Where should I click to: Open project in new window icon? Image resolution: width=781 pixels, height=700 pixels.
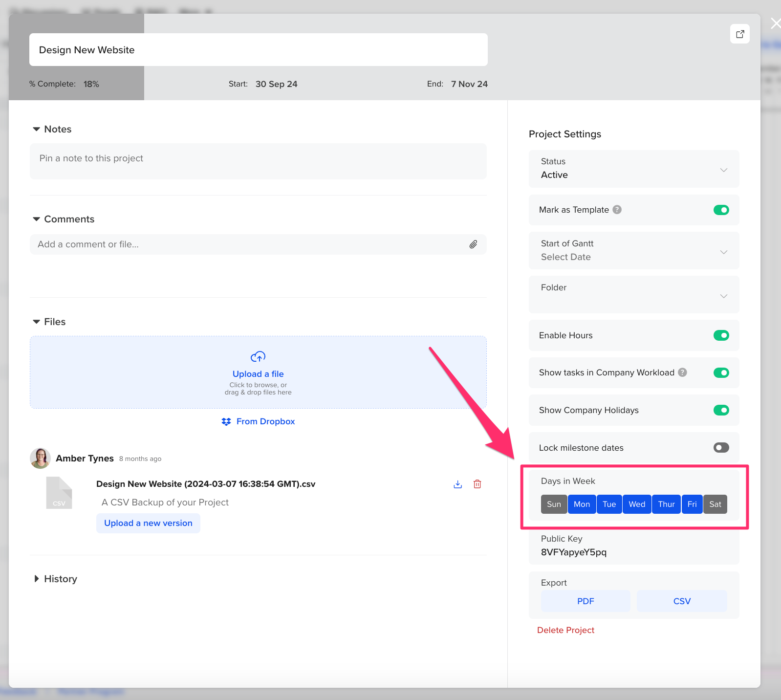click(x=739, y=34)
